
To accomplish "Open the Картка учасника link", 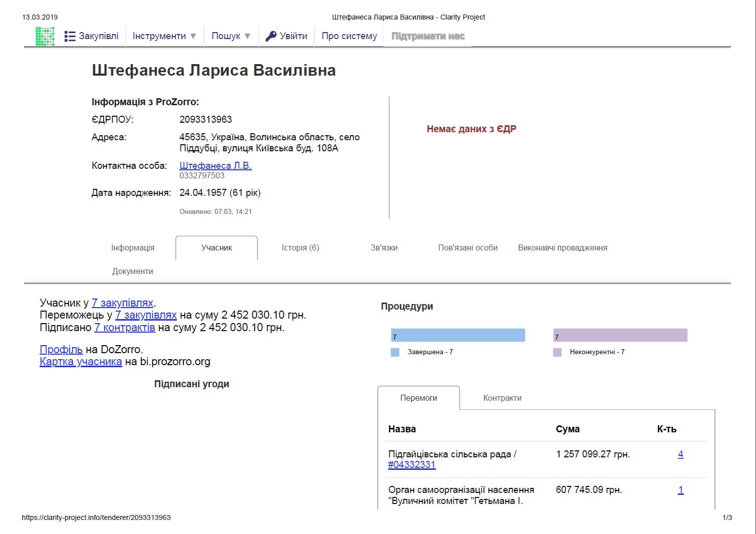I will coord(81,362).
